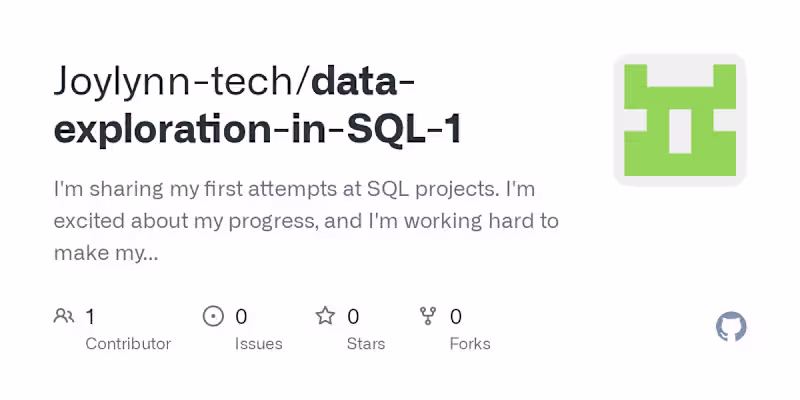Click the green identicon avatar image
The width and height of the screenshot is (800, 400).
click(x=680, y=120)
